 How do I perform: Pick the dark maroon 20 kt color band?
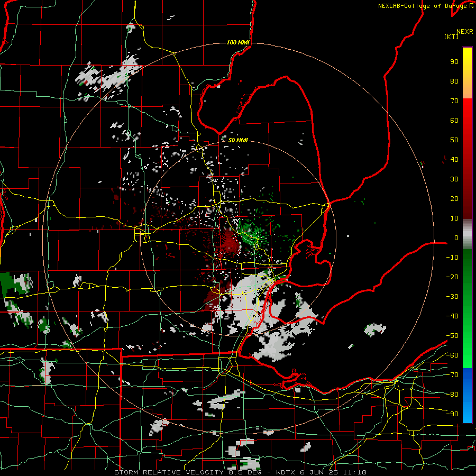pyautogui.click(x=467, y=199)
